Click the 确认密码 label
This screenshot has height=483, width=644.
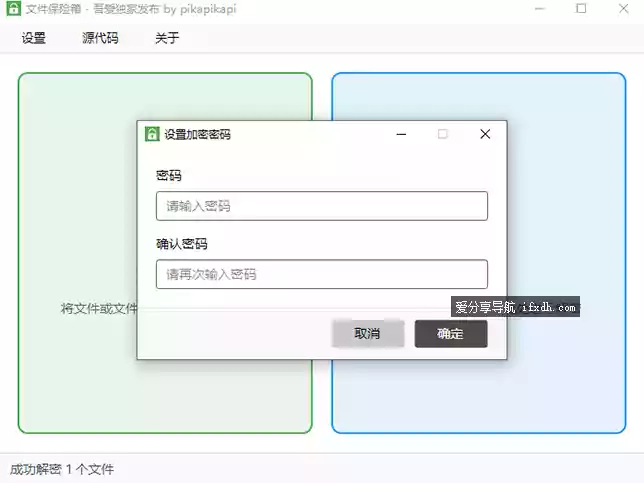tap(182, 244)
